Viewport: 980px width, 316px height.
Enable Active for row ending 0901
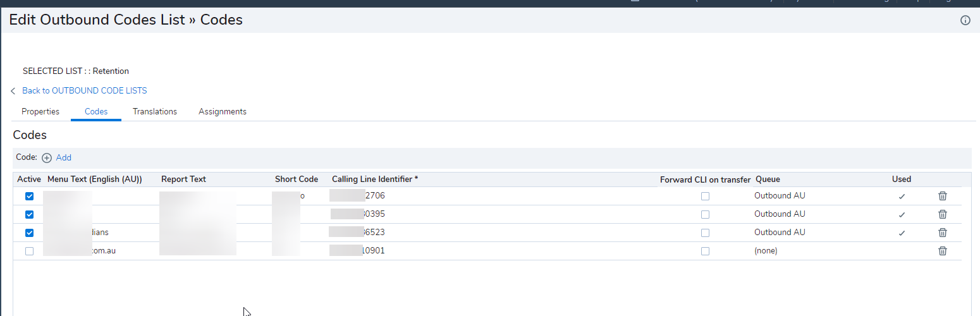point(29,252)
